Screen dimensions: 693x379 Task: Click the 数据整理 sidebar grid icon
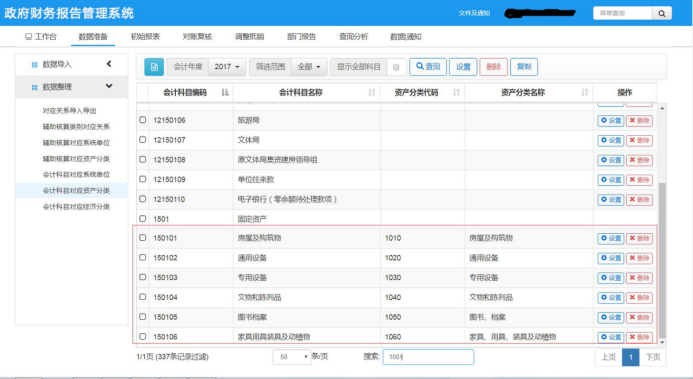point(34,87)
